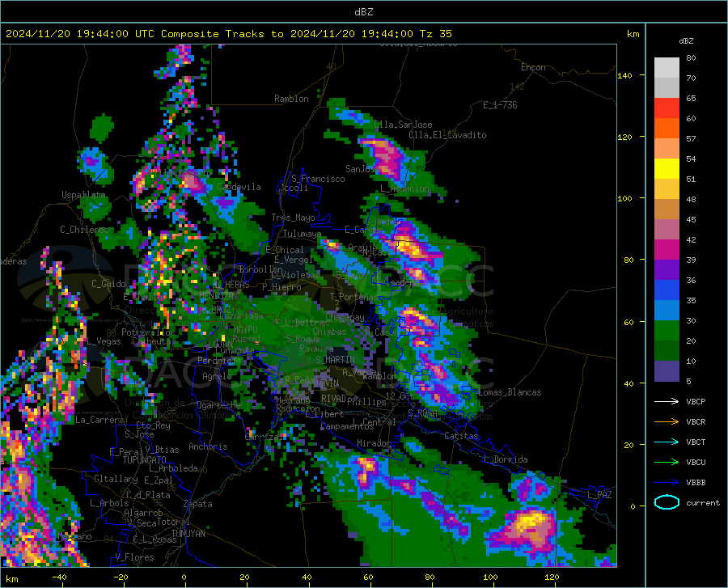Click the 'Tulumaya' place label

tap(302, 234)
